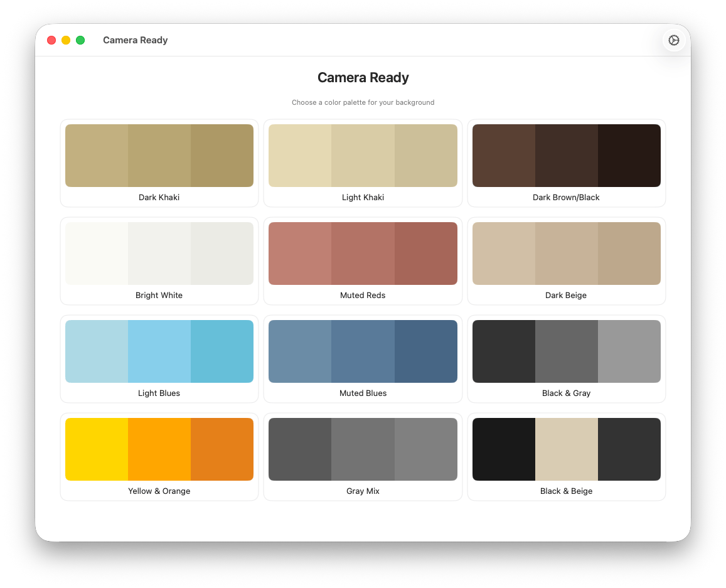The height and width of the screenshot is (588, 726).
Task: Choose the Gray Mix palette
Action: coord(363,457)
